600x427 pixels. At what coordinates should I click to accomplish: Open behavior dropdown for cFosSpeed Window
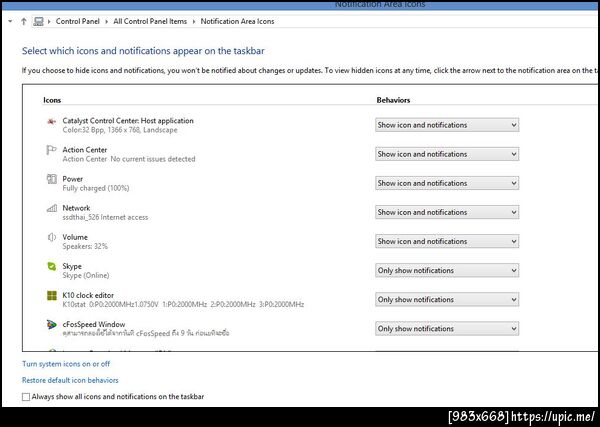click(x=447, y=329)
